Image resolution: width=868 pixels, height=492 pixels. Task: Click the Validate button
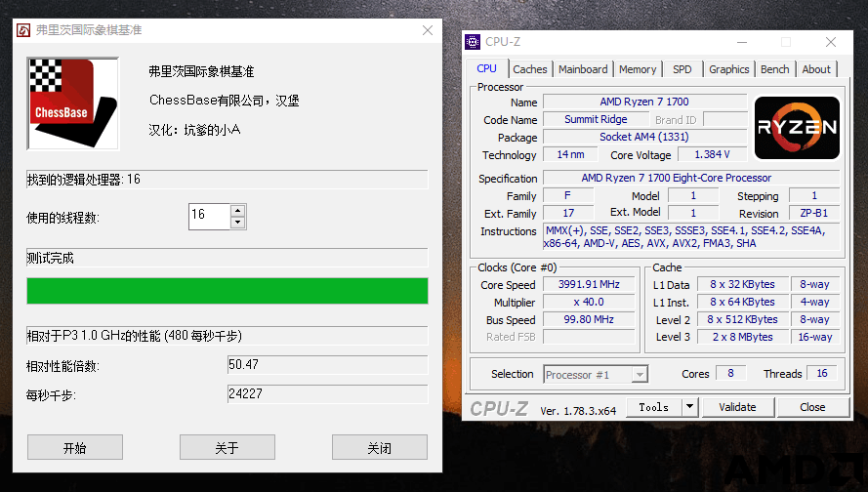(x=737, y=407)
